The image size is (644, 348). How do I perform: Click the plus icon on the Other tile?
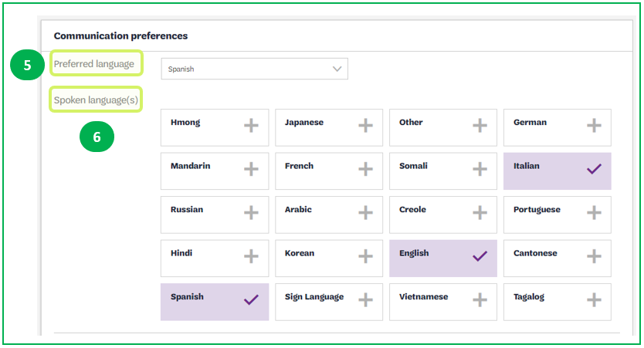(480, 126)
